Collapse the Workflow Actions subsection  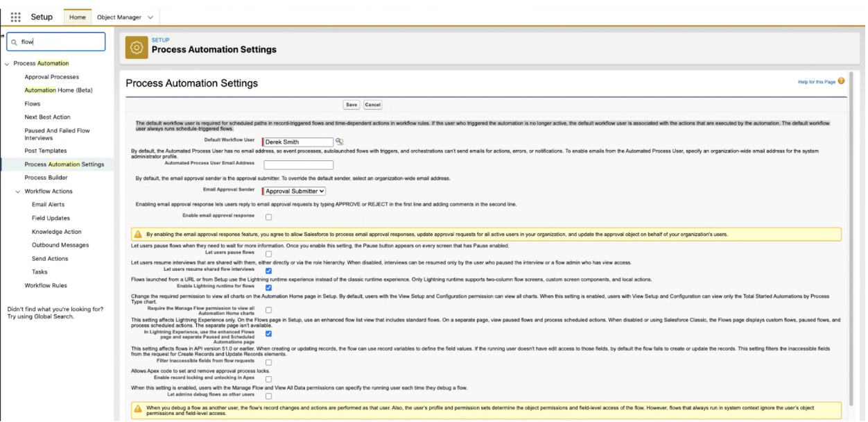click(x=18, y=192)
